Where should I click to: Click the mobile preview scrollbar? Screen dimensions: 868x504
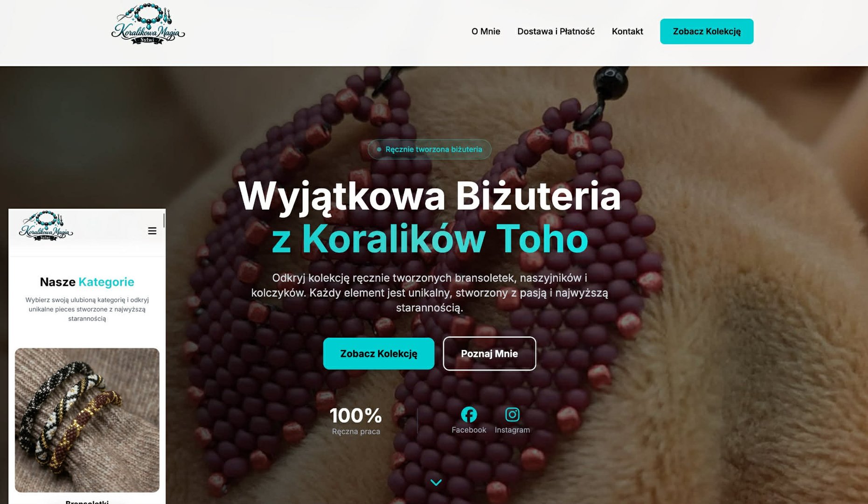pos(164,220)
